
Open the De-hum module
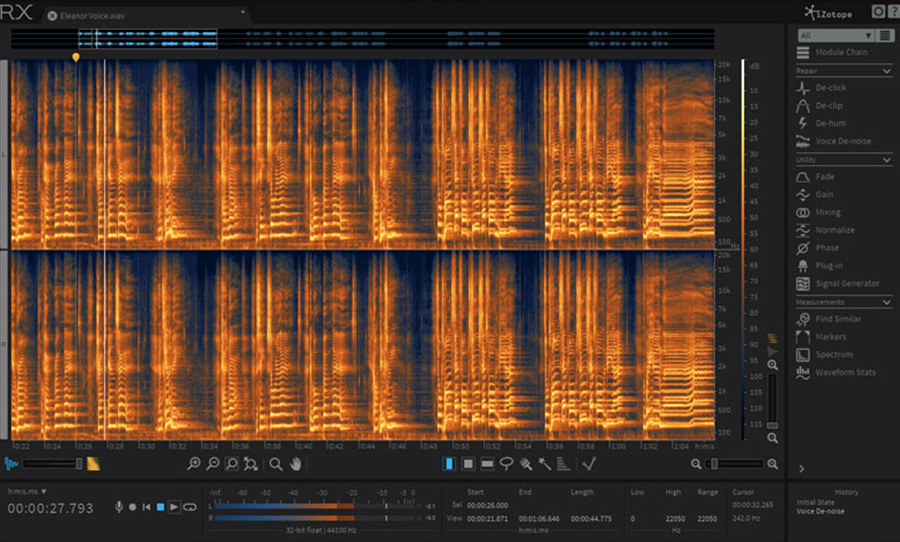821,123
